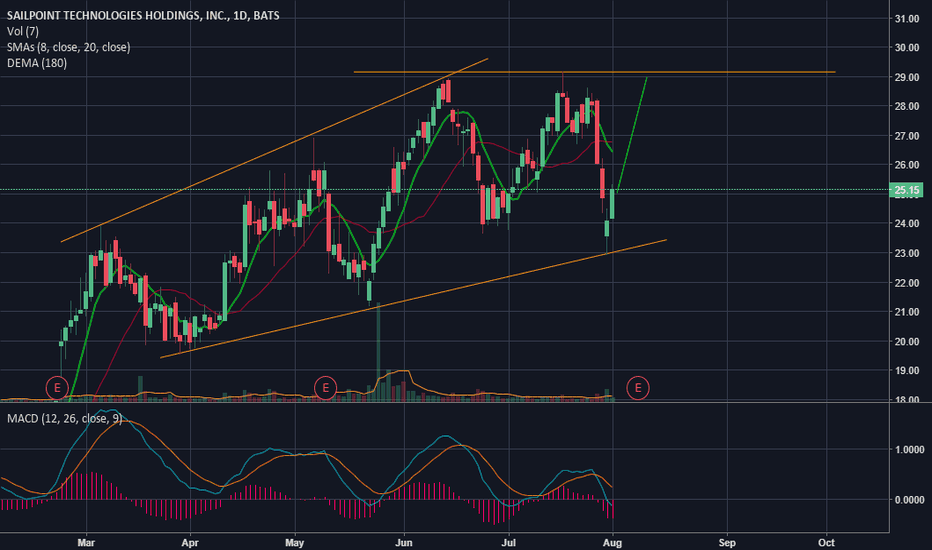Click the 19.00 price axis label
Viewport: 932px width, 550px height.
pyautogui.click(x=906, y=370)
